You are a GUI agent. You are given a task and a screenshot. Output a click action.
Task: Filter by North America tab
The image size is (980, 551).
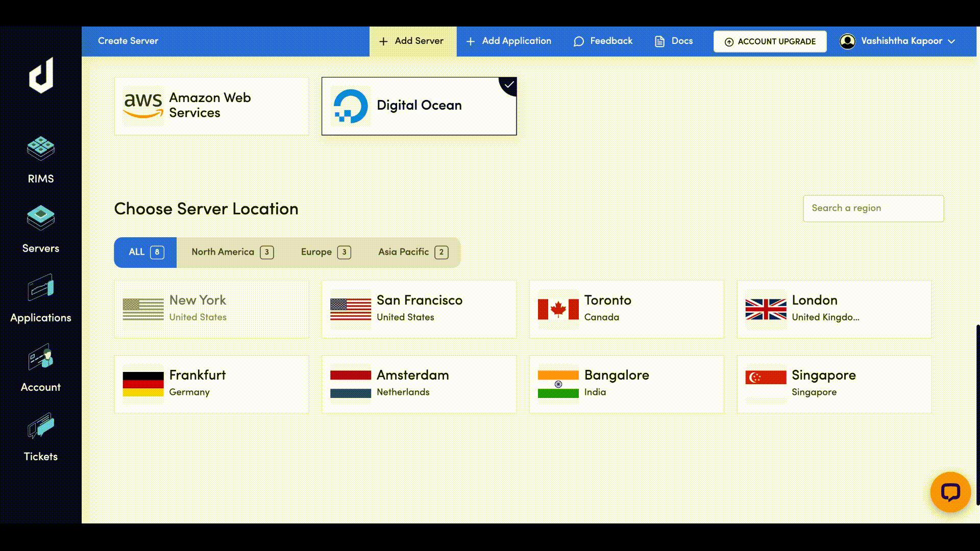pos(233,252)
